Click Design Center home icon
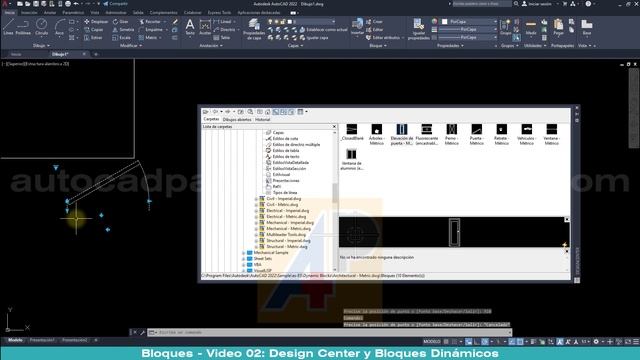640x360 pixels. click(268, 112)
